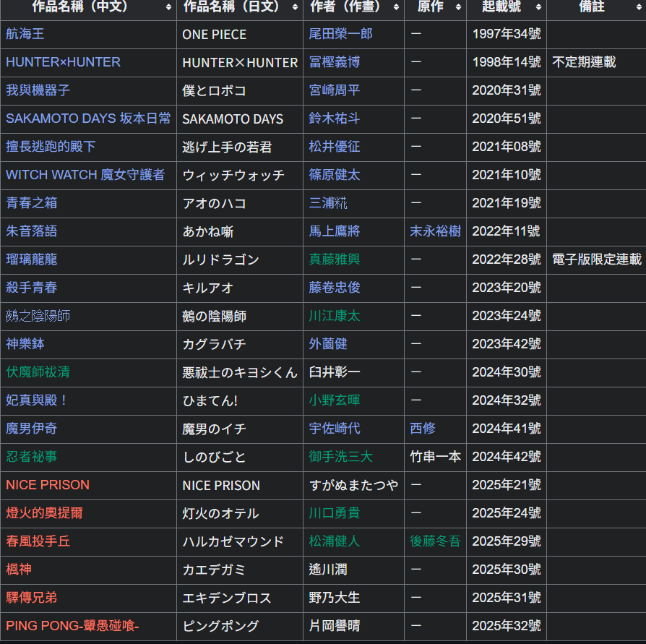Follow the 我與機器子 link
This screenshot has width=646, height=644.
[38, 90]
